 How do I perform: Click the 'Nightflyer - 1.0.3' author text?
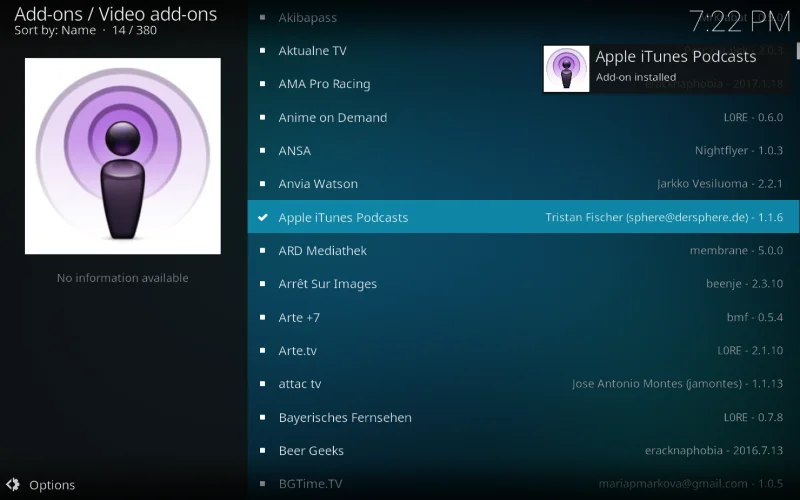[739, 151]
